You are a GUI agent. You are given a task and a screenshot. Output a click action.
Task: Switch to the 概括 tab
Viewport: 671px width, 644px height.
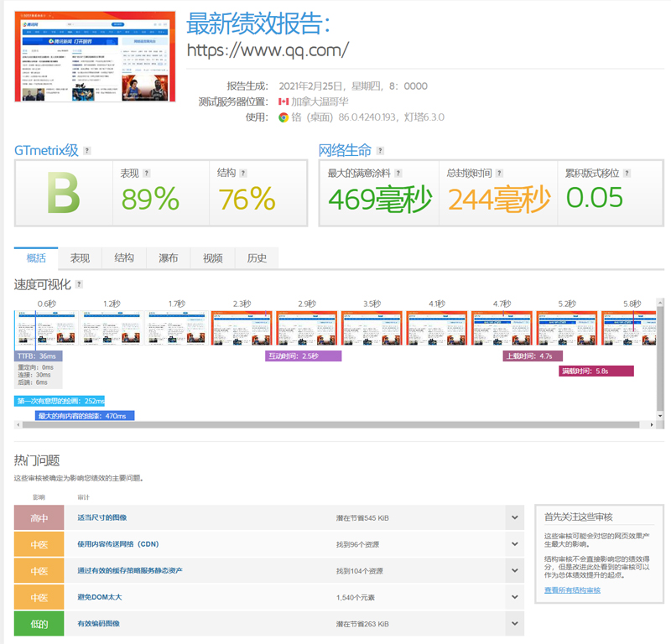pyautogui.click(x=36, y=258)
